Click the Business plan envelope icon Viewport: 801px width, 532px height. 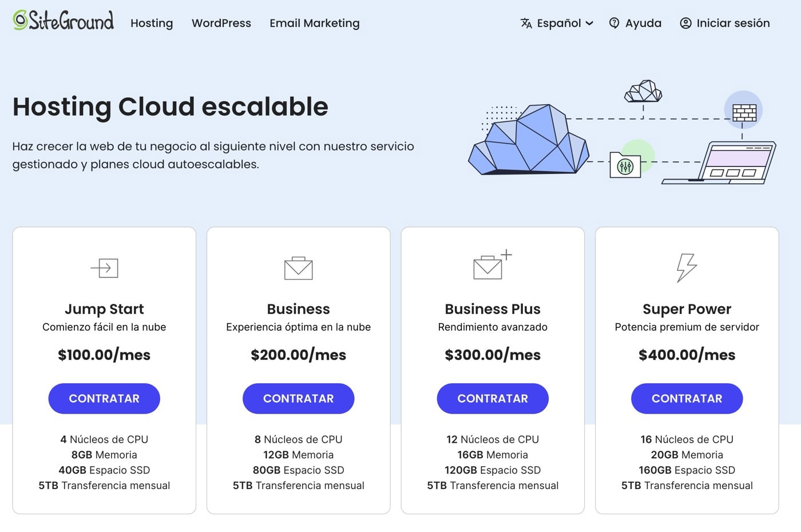(299, 268)
